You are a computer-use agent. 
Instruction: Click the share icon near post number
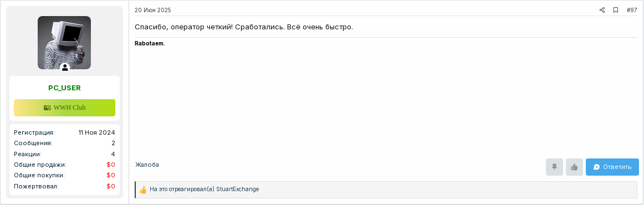[x=602, y=11]
